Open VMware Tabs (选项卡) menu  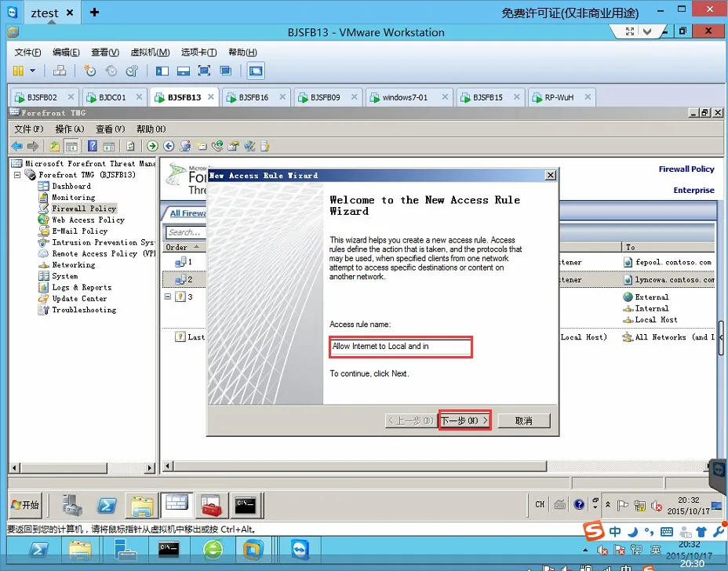click(198, 52)
